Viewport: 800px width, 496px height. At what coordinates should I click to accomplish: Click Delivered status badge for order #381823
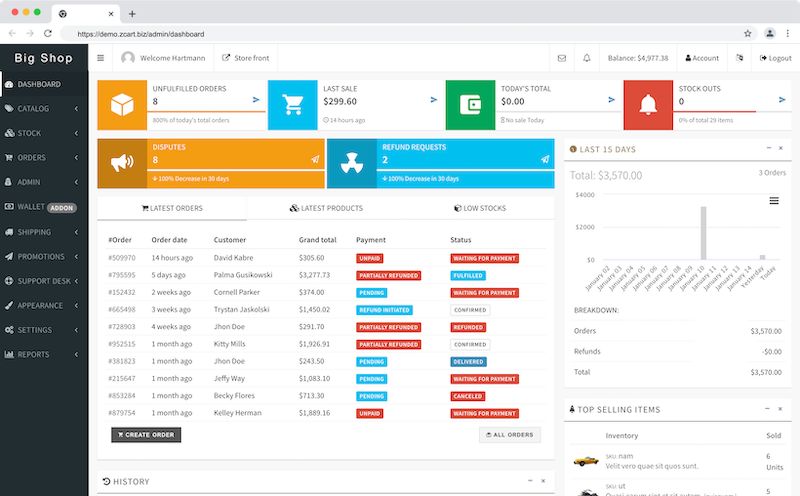(x=468, y=362)
